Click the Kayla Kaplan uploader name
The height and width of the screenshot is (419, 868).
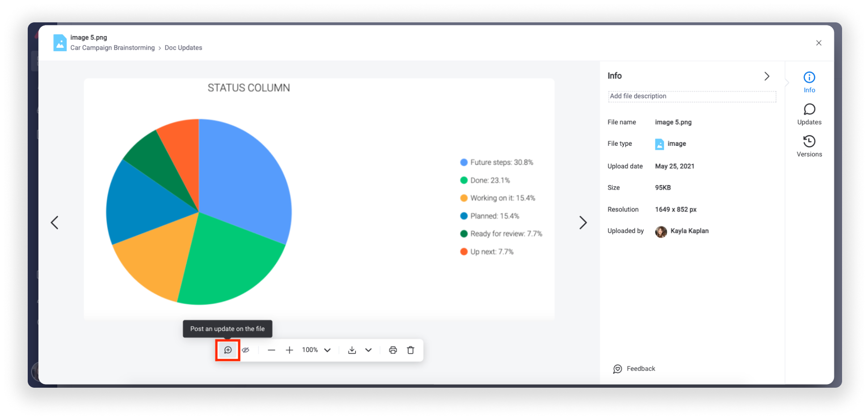690,231
